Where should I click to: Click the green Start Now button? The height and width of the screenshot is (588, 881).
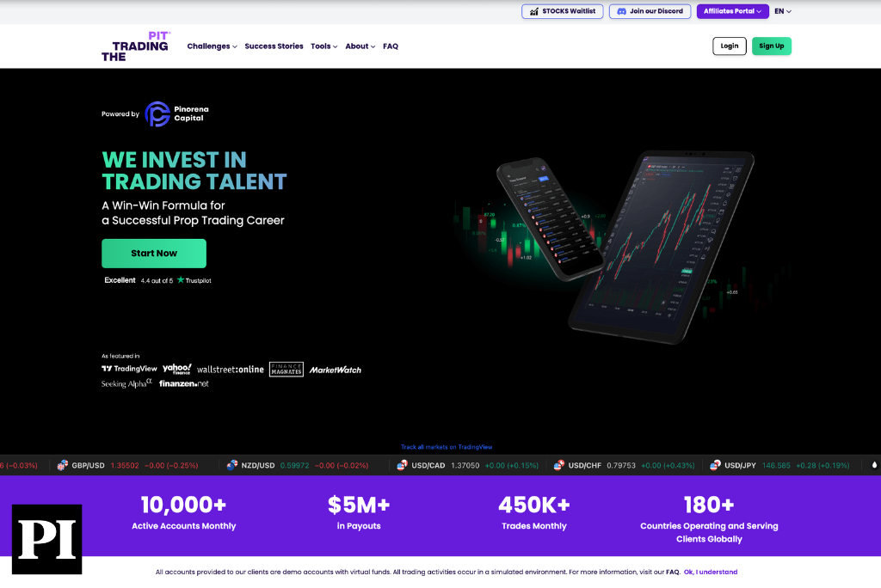154,254
